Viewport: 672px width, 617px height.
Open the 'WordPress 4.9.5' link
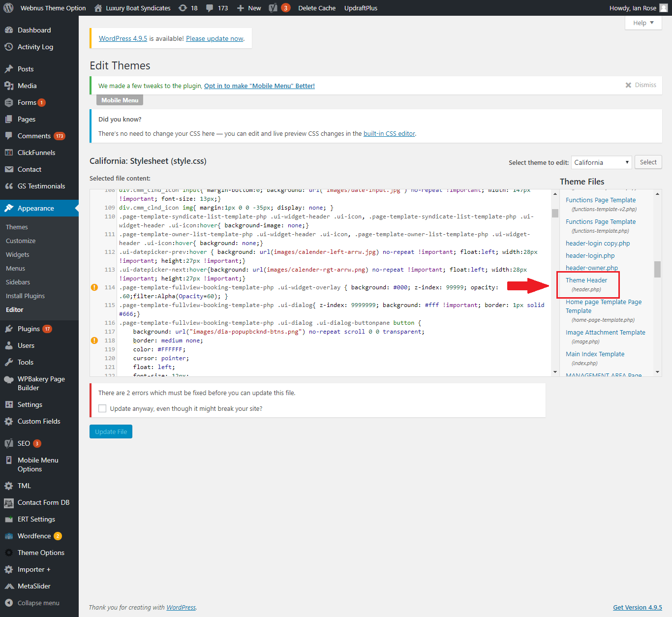(123, 38)
